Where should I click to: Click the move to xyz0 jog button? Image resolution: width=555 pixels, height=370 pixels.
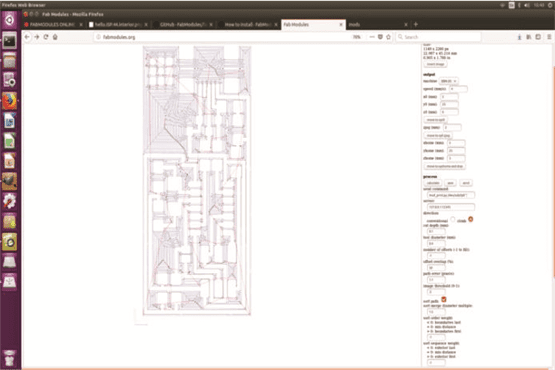(x=438, y=135)
